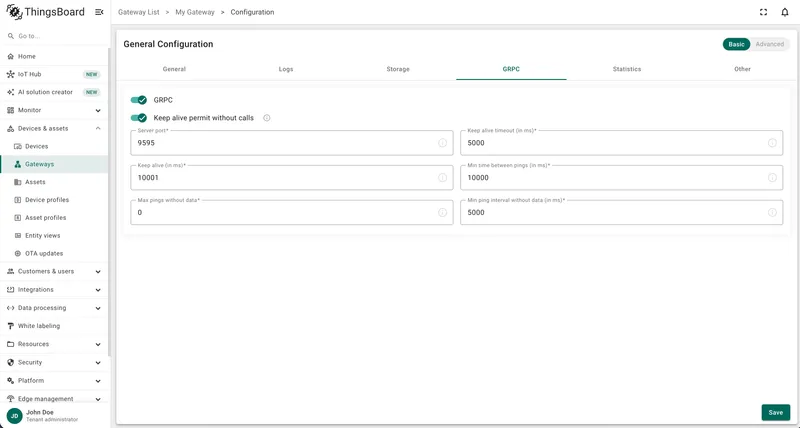This screenshot has height=428, width=800.
Task: Expand the Resources chevron
Action: [x=98, y=345]
